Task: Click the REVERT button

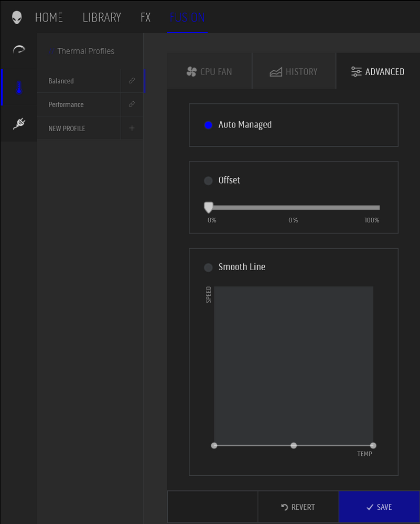Action: tap(298, 507)
